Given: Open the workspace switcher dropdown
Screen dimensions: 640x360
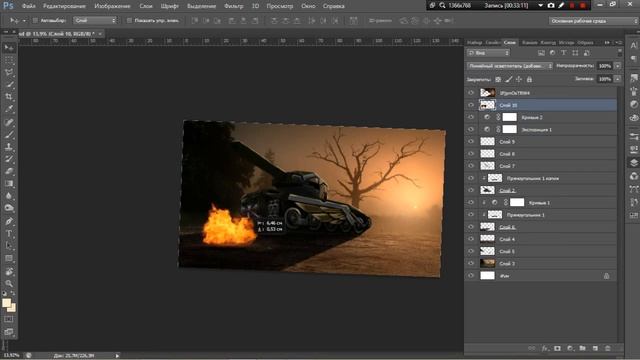Looking at the screenshot, I should [593, 21].
